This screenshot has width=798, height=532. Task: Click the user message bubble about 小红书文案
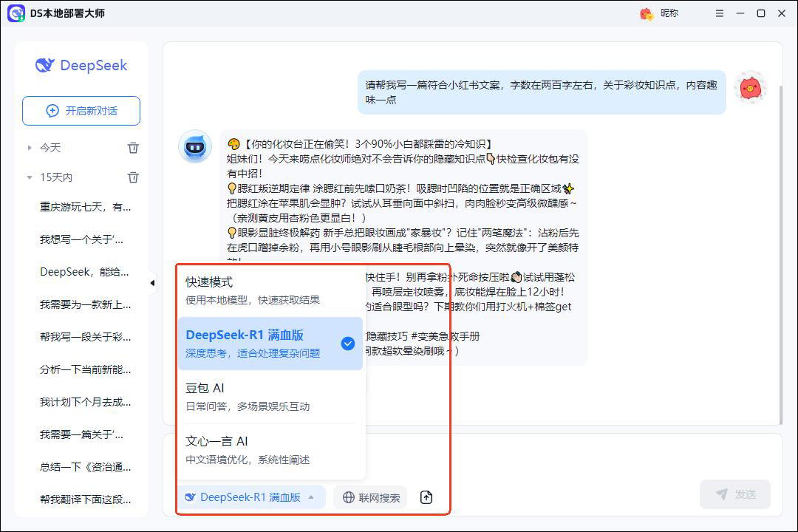[542, 92]
